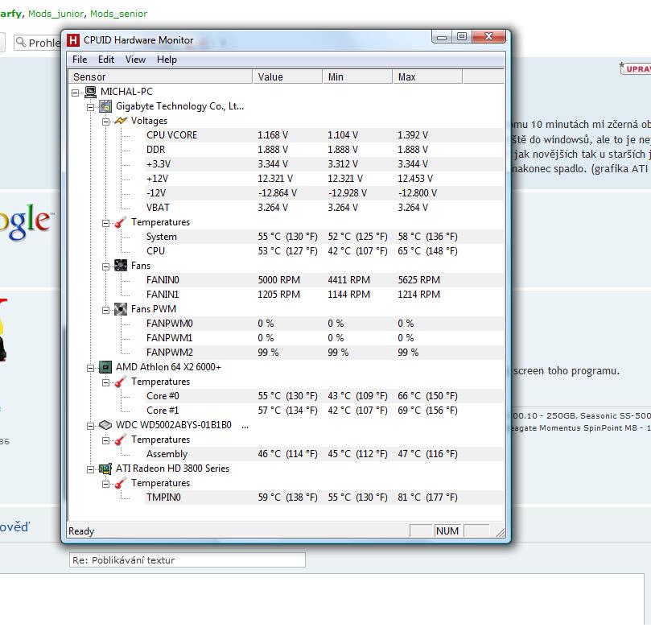Open the File menu
The image size is (651, 644).
(80, 60)
